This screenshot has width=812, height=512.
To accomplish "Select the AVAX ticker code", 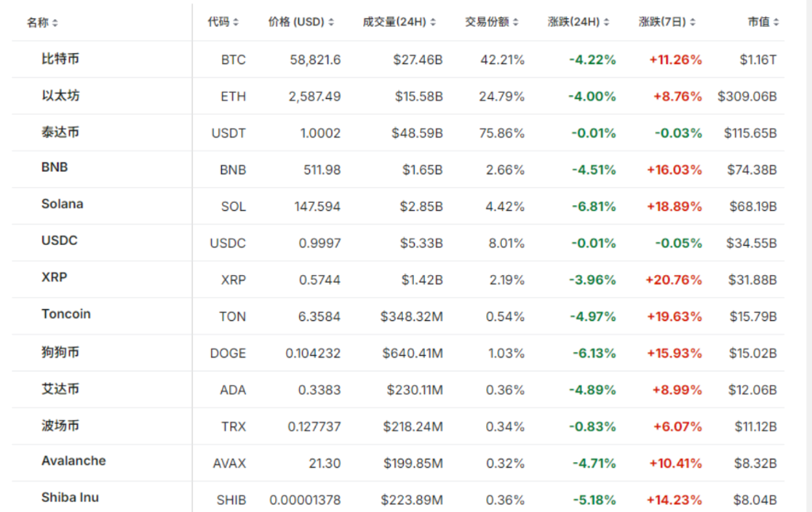I will [229, 464].
